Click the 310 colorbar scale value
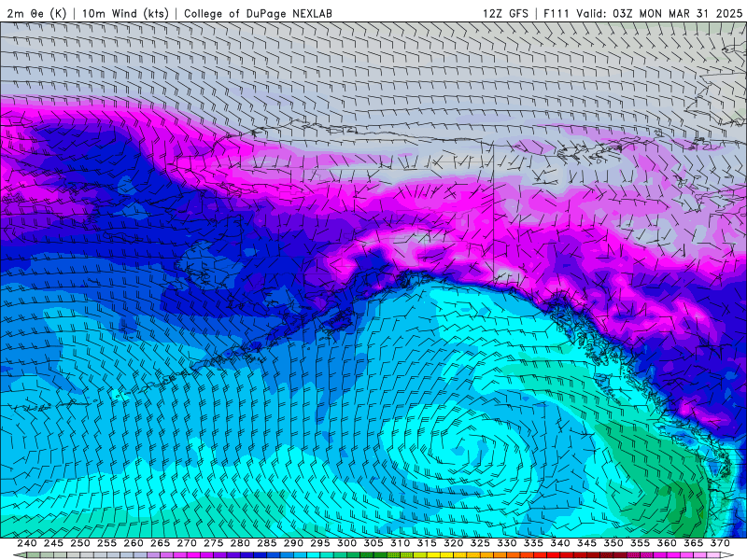The width and height of the screenshot is (747, 560). click(x=401, y=543)
